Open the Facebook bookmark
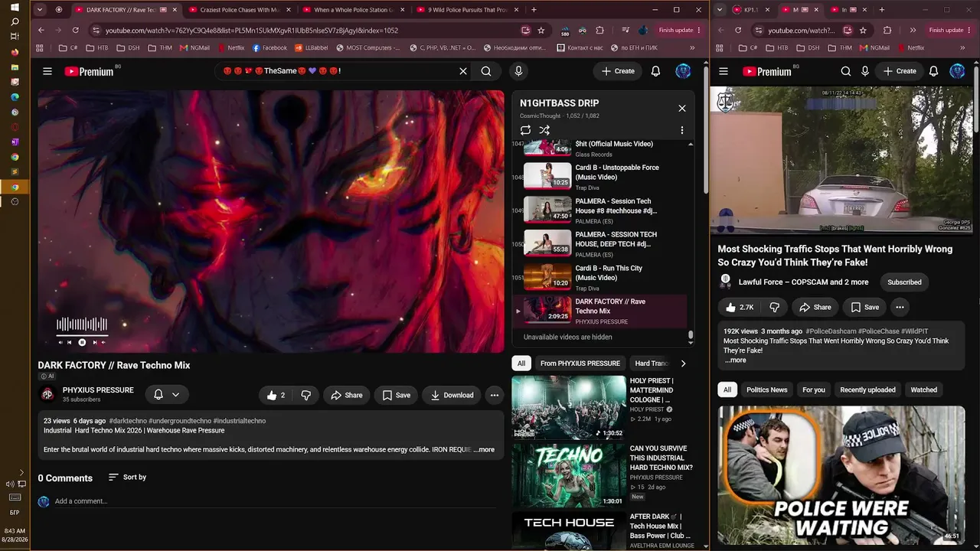 click(x=269, y=47)
